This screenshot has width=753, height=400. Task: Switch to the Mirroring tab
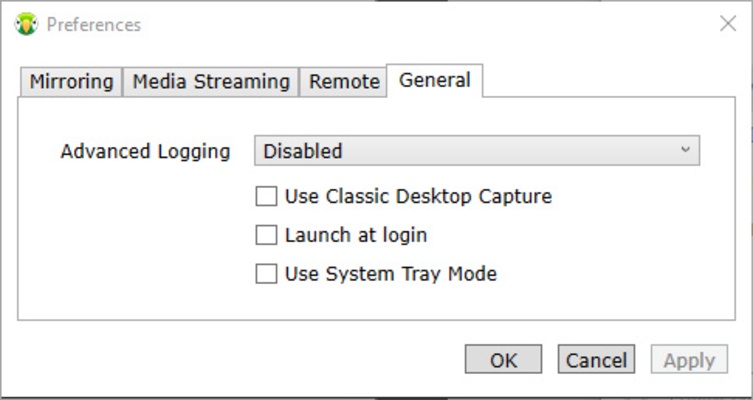point(71,82)
